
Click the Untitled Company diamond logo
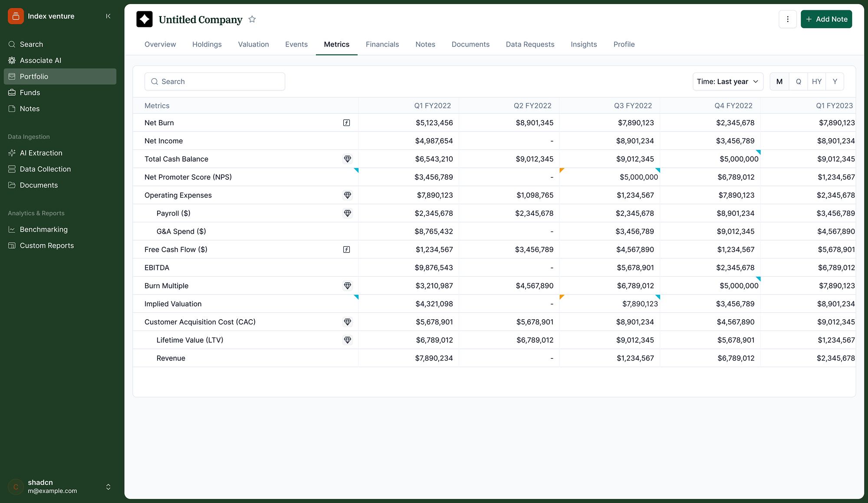[145, 19]
